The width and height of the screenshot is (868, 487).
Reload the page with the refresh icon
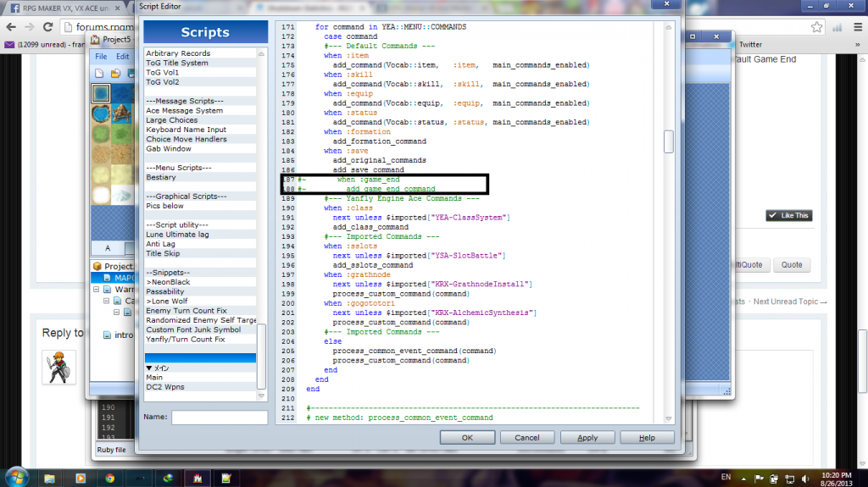tap(49, 26)
